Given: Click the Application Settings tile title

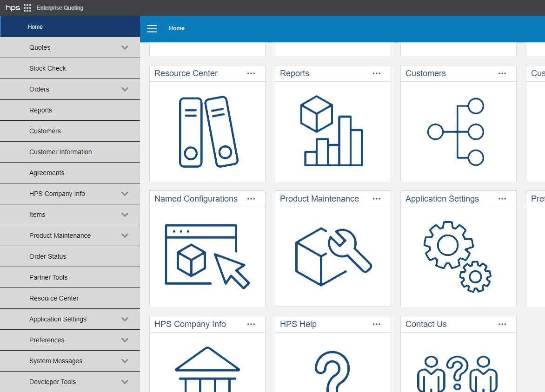Looking at the screenshot, I should pyautogui.click(x=442, y=199).
